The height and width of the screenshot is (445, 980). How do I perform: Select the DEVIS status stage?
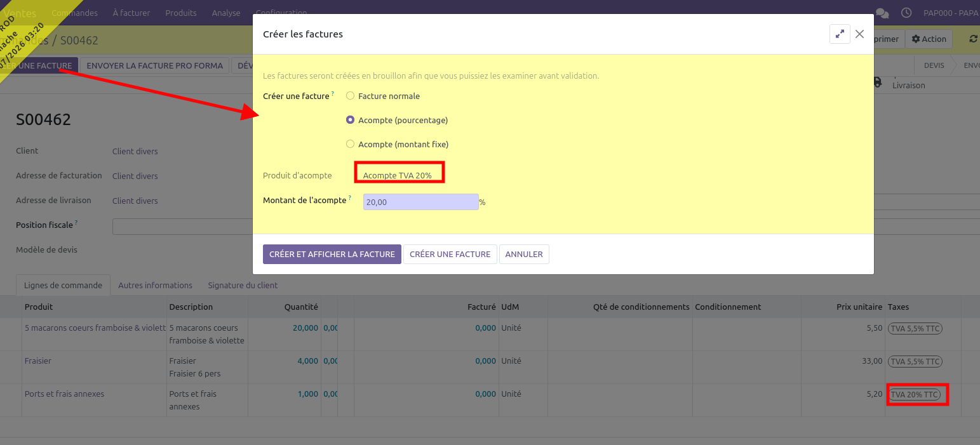[934, 65]
